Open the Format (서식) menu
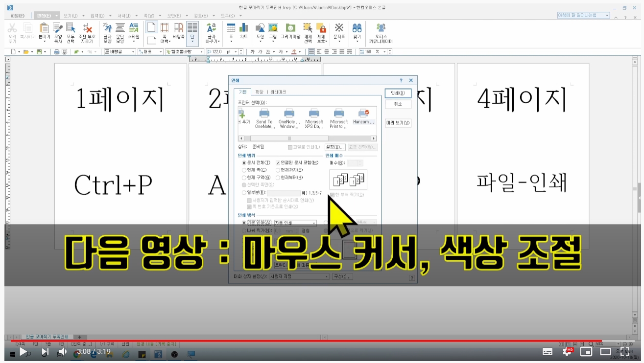 pyautogui.click(x=124, y=16)
